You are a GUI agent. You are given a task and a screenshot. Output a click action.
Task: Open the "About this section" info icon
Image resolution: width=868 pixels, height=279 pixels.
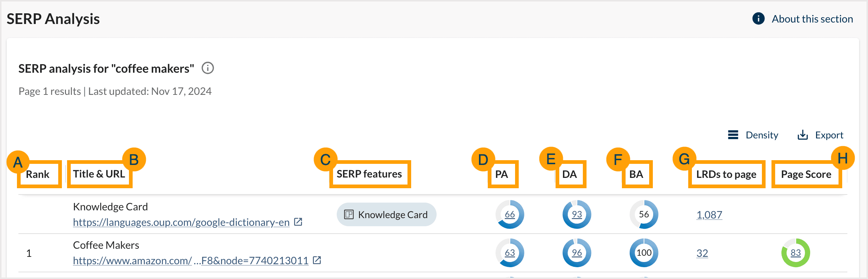(759, 18)
